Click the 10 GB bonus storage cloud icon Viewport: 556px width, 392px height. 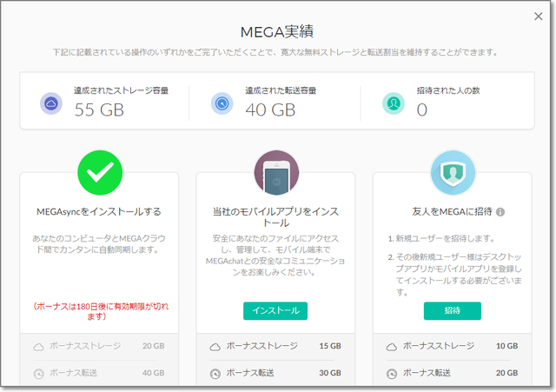point(390,347)
